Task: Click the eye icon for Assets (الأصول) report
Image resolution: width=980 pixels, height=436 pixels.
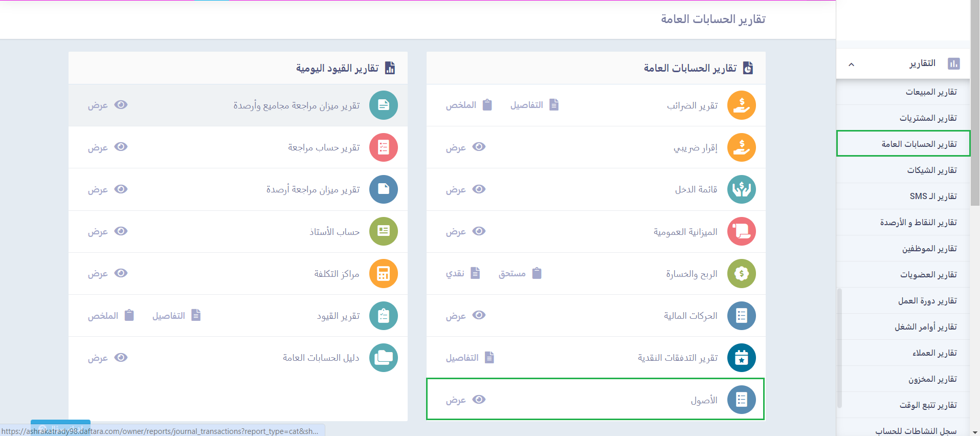Action: coord(479,399)
